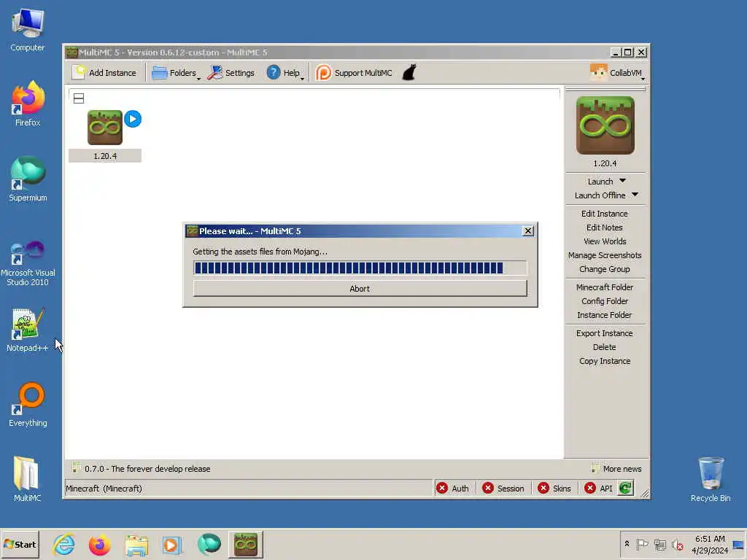Click the Support MultiMC Patreon button
This screenshot has width=747, height=560.
pyautogui.click(x=354, y=73)
